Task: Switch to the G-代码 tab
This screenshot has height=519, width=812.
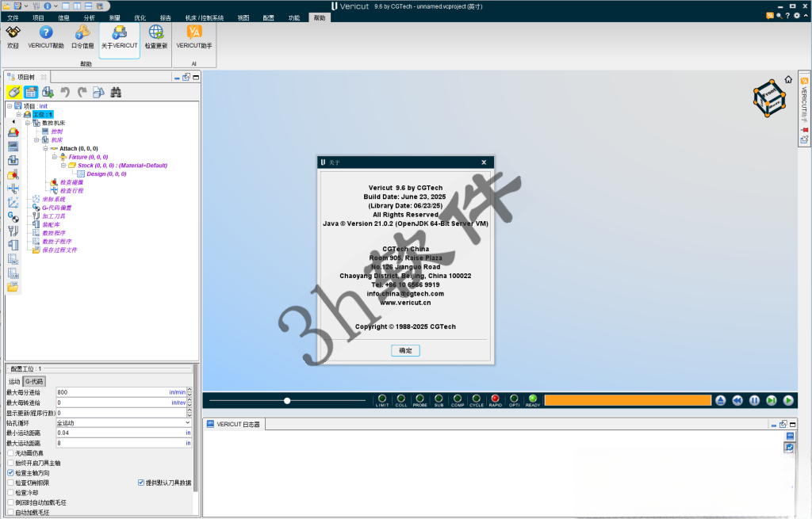Action: point(34,381)
